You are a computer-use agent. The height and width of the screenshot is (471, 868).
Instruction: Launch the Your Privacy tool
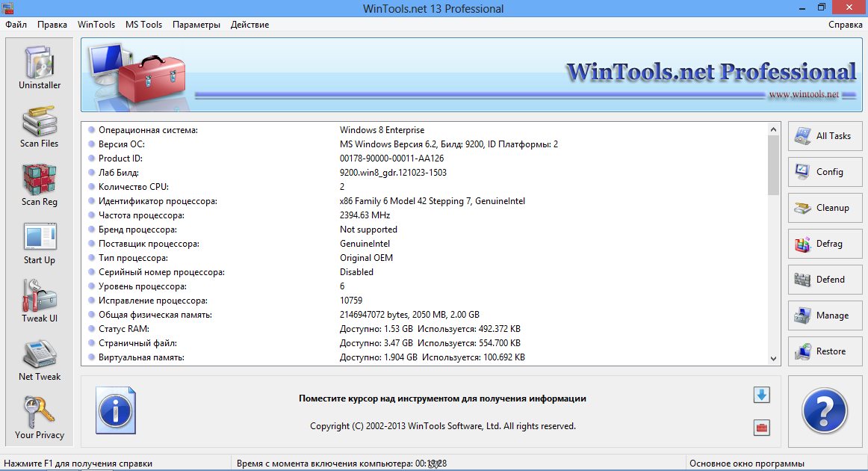tap(40, 418)
